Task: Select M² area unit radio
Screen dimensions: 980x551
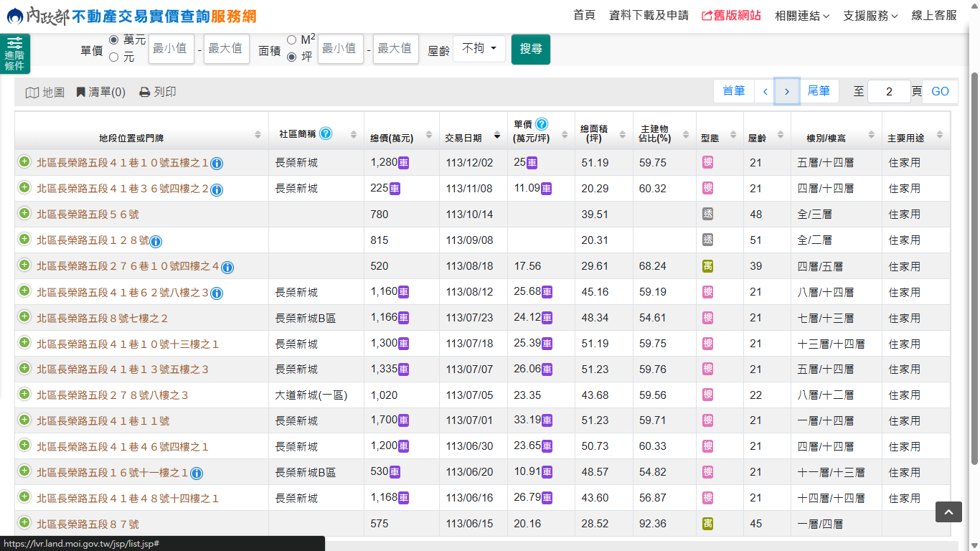Action: tap(291, 40)
